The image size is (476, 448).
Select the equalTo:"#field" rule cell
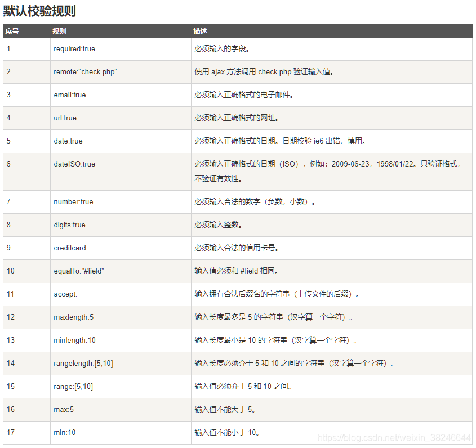[121, 271]
